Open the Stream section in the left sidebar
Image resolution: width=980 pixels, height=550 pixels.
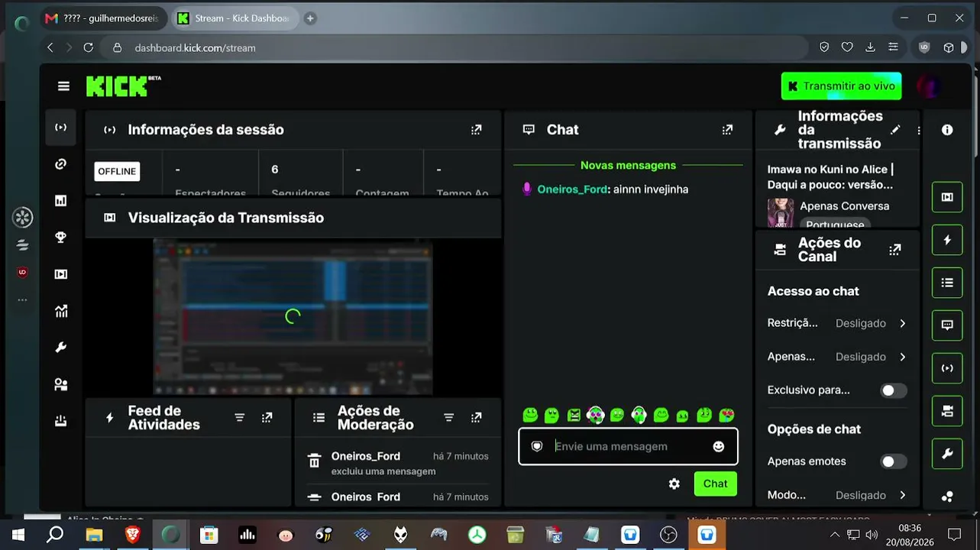pos(61,128)
